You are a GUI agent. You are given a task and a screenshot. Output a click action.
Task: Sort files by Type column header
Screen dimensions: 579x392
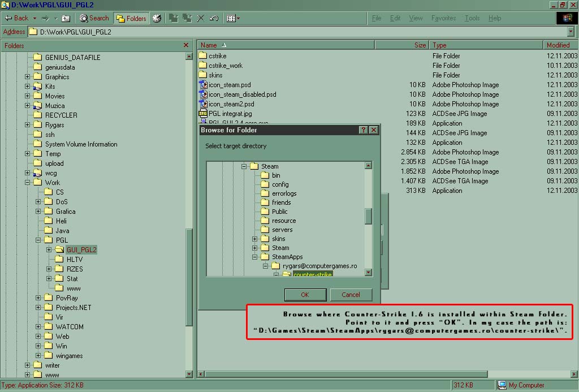pos(486,45)
